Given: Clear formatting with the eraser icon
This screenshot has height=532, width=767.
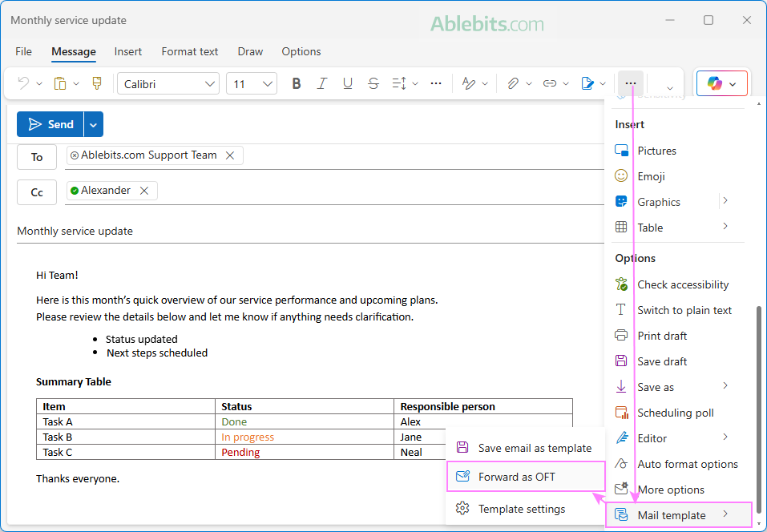Looking at the screenshot, I should point(470,83).
